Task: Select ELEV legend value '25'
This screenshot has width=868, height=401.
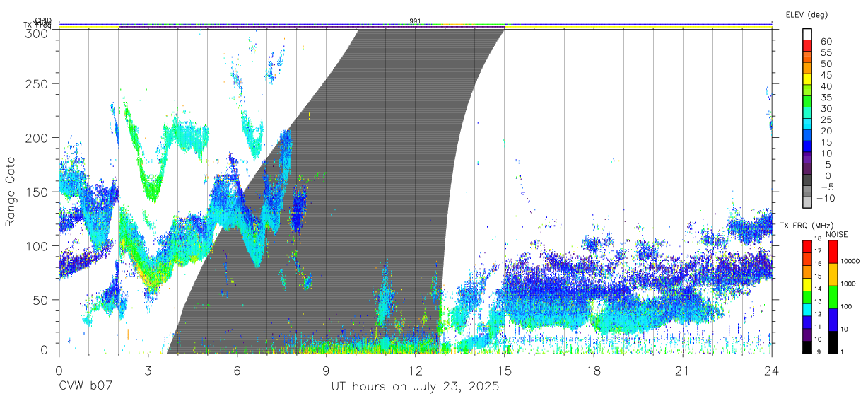Action: click(826, 120)
